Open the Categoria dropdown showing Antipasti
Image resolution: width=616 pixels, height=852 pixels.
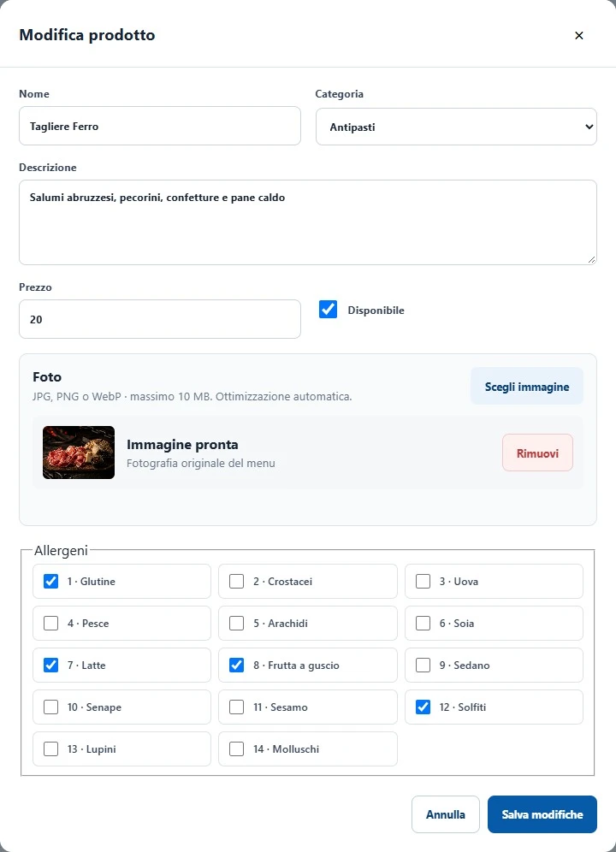coord(456,127)
